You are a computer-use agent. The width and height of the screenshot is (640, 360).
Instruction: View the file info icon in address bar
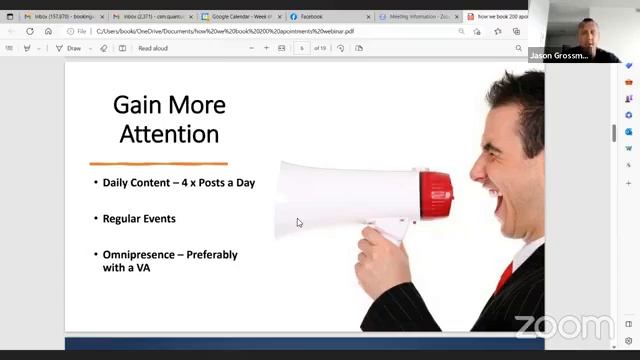tap(71, 31)
